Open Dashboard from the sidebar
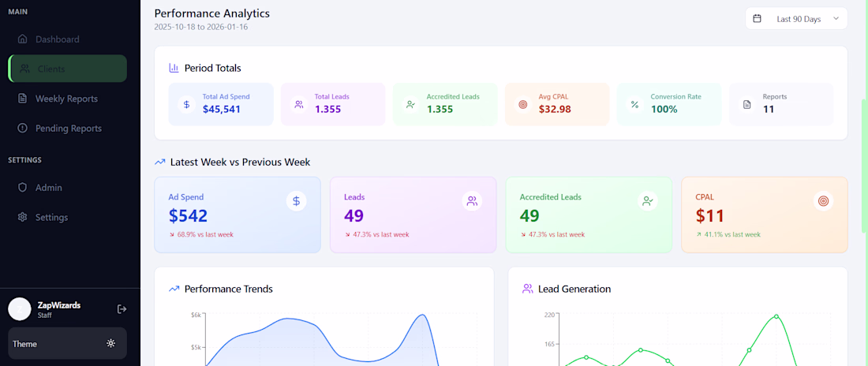 pyautogui.click(x=57, y=39)
